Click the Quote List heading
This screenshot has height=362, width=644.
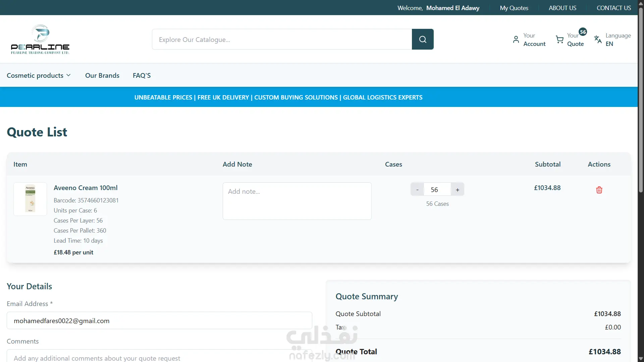point(37,132)
